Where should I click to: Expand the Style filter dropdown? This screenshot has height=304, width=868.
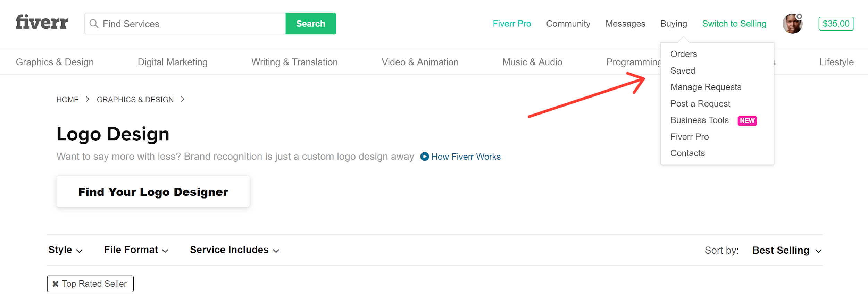point(65,250)
